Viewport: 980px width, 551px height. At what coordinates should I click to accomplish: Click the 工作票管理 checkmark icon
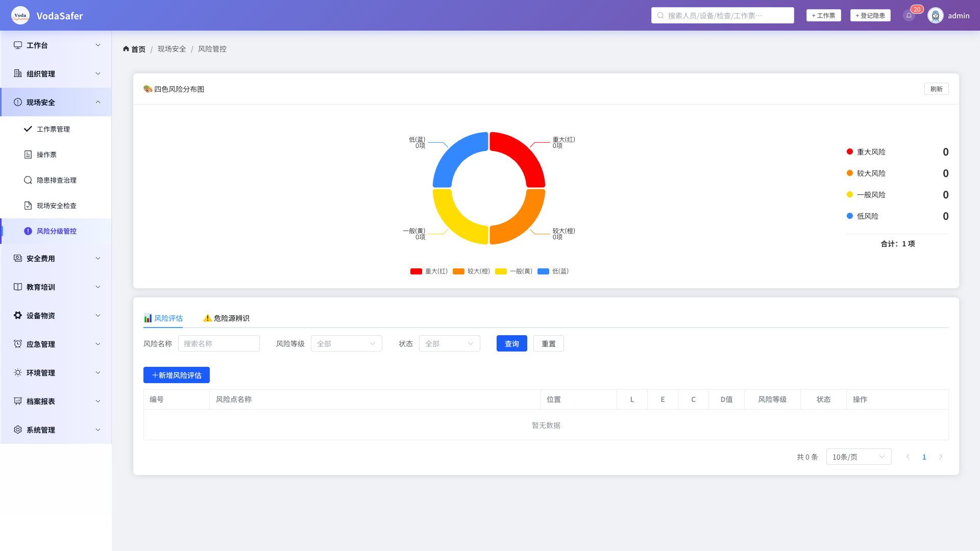[x=28, y=129]
